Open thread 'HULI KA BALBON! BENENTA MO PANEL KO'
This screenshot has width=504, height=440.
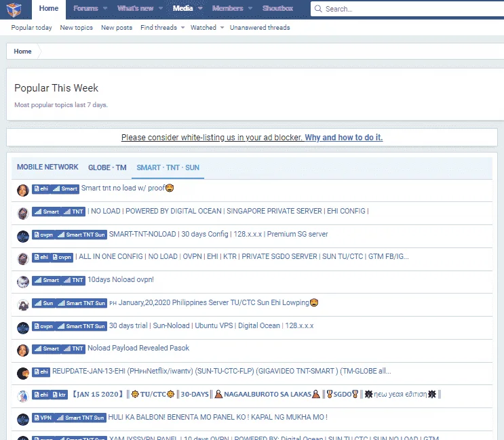point(218,417)
